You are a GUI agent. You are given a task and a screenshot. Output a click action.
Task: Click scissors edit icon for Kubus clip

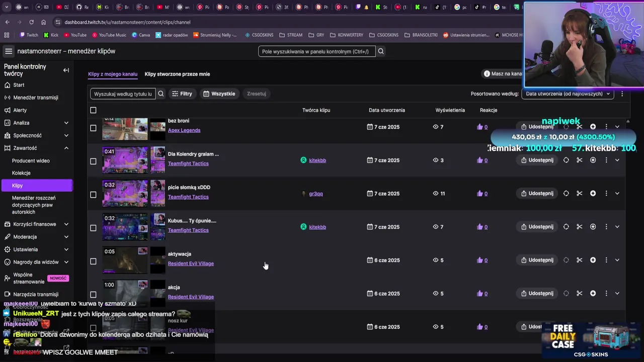(580, 227)
